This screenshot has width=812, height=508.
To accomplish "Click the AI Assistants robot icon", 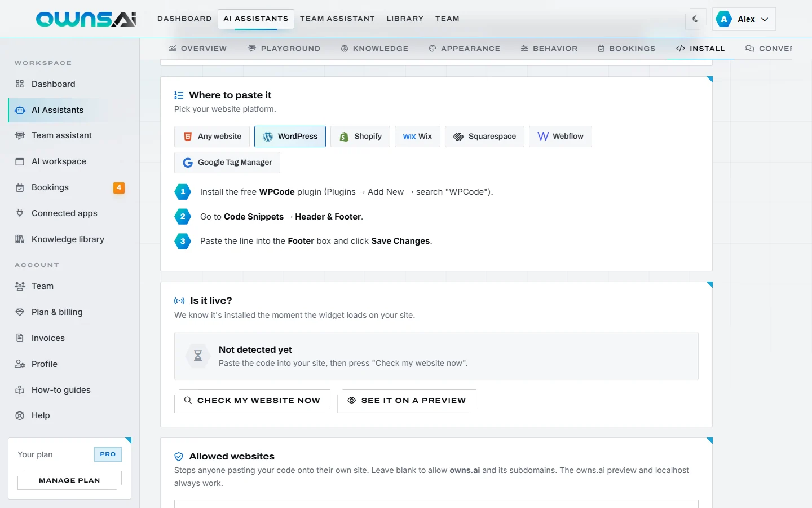I will pos(20,110).
